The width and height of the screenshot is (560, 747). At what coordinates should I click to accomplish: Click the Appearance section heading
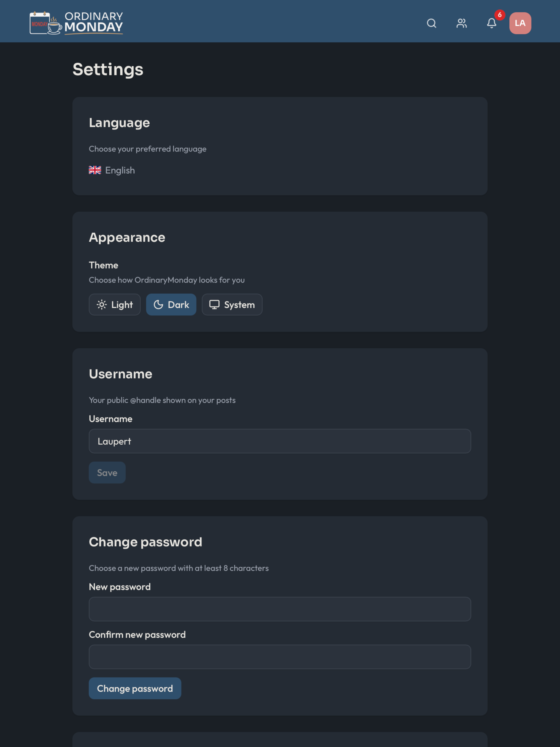coord(127,237)
